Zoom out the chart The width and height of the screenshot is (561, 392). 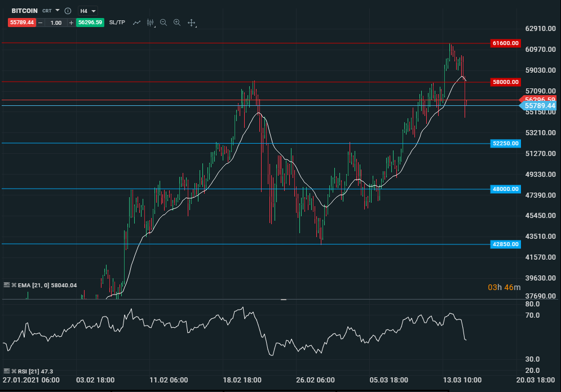tap(164, 23)
